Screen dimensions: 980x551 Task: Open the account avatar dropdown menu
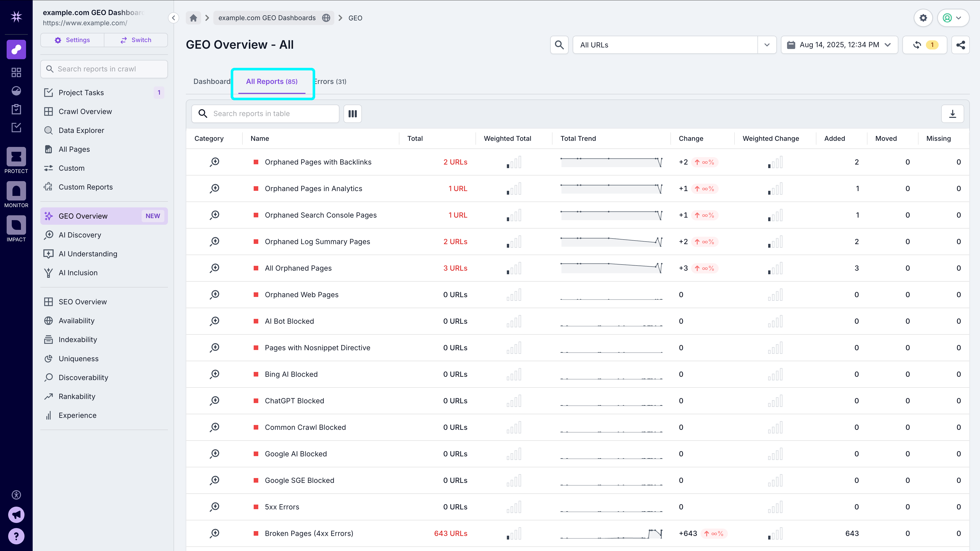coord(953,18)
